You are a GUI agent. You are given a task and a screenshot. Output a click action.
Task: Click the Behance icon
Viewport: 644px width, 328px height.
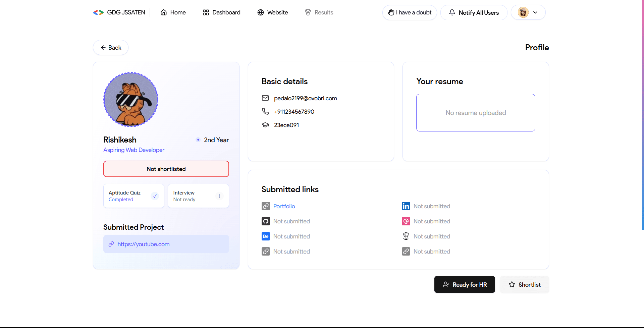coord(266,236)
